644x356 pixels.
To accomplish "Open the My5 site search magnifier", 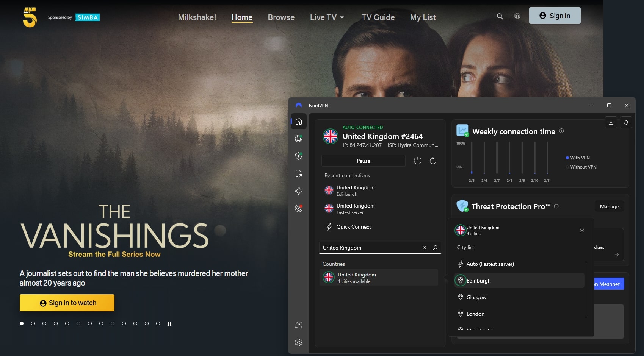I will pyautogui.click(x=500, y=16).
